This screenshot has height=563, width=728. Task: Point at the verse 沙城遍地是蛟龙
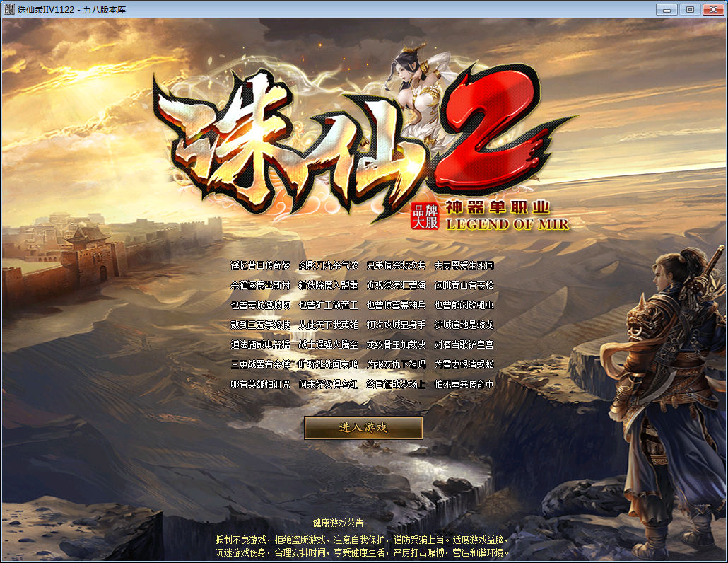pyautogui.click(x=464, y=325)
